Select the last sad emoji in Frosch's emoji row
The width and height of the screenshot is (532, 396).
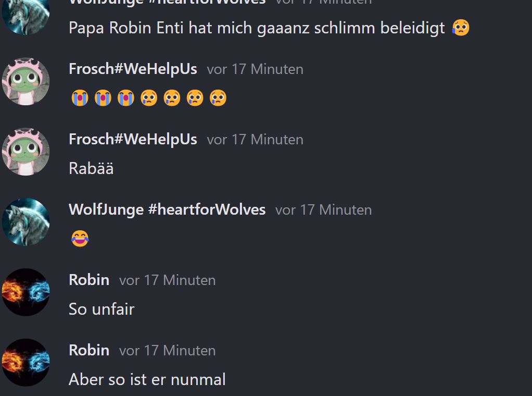click(218, 98)
